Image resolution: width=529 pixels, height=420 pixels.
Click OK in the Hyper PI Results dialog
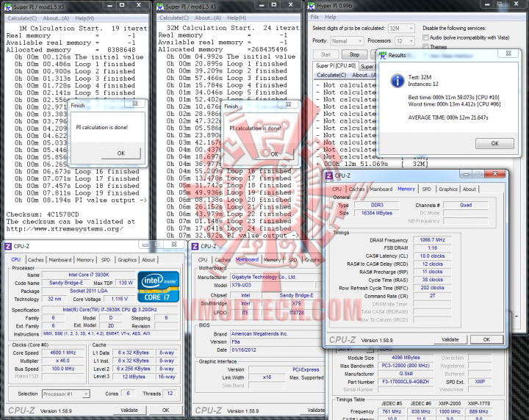point(494,143)
